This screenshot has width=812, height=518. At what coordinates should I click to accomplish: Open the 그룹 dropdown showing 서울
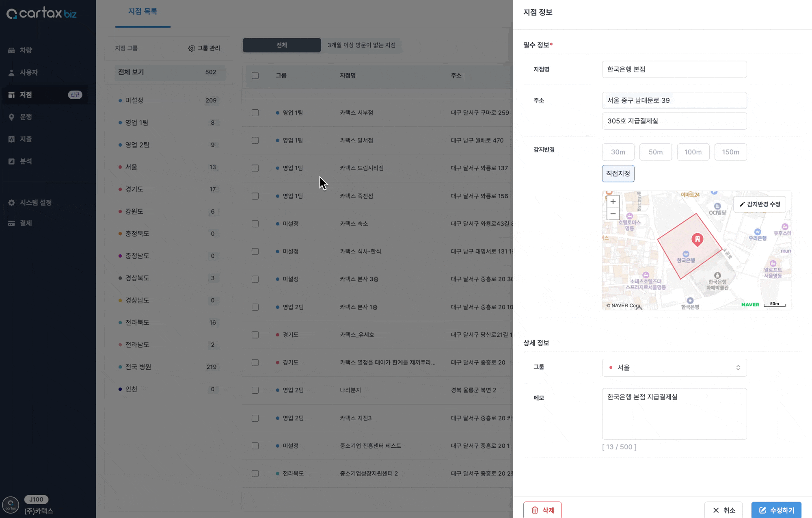pos(674,368)
